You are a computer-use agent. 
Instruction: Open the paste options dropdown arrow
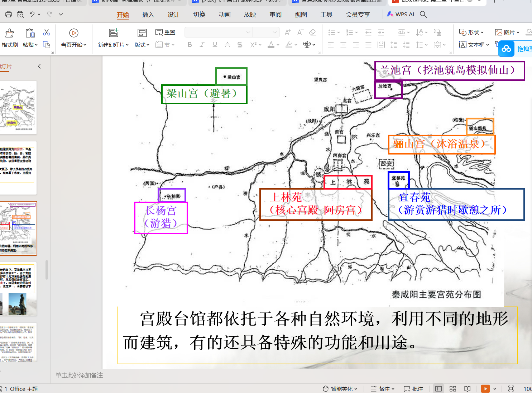pos(36,45)
